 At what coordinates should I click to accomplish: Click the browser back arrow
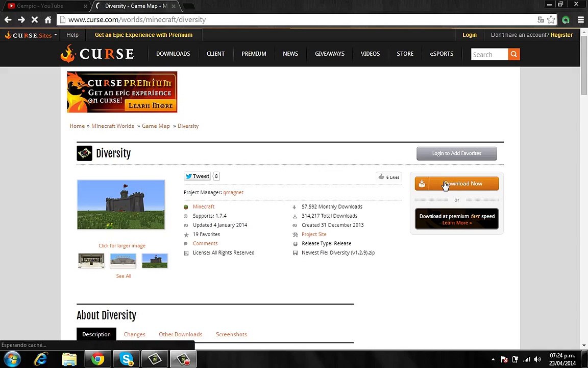(x=8, y=19)
